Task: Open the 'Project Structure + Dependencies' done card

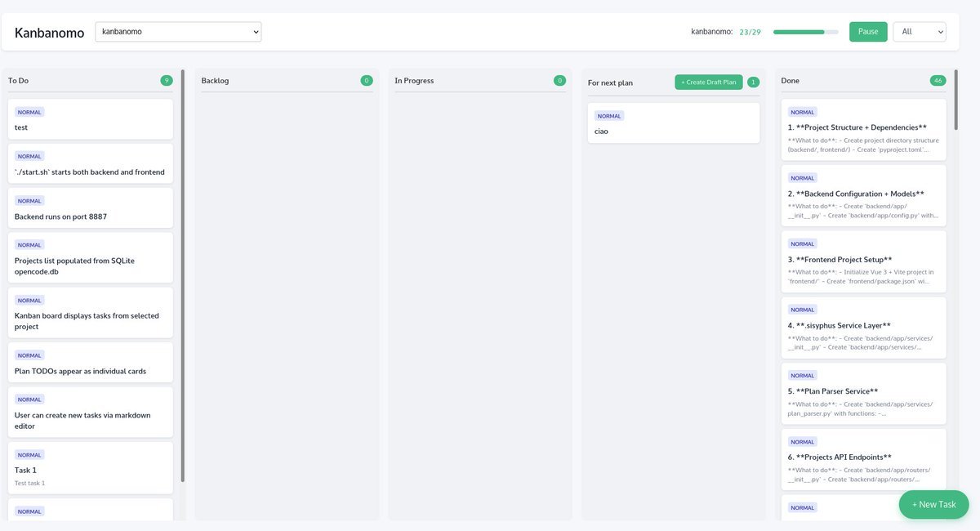Action: tap(864, 130)
